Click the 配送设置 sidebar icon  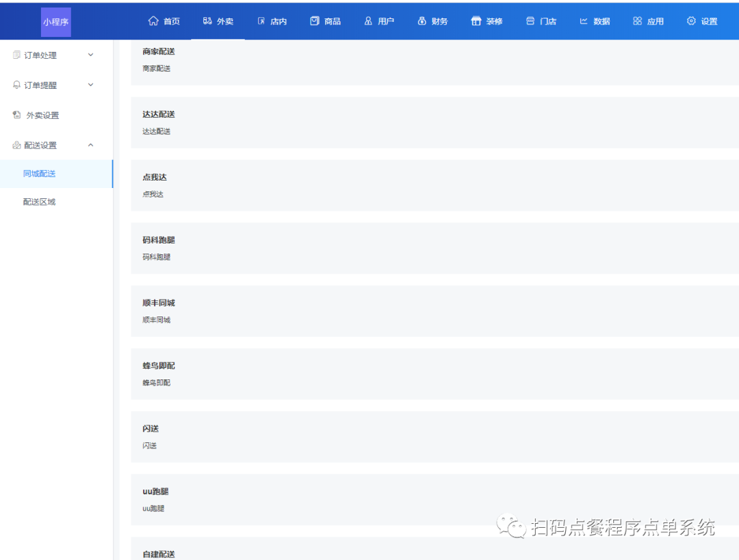[16, 145]
